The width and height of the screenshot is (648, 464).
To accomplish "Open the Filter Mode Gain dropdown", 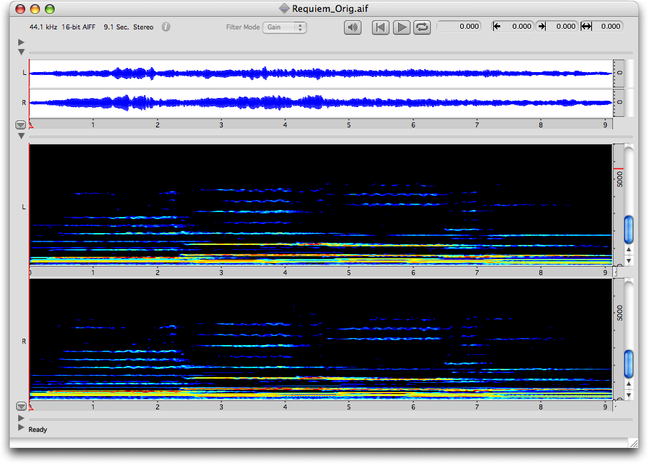I will tap(284, 27).
